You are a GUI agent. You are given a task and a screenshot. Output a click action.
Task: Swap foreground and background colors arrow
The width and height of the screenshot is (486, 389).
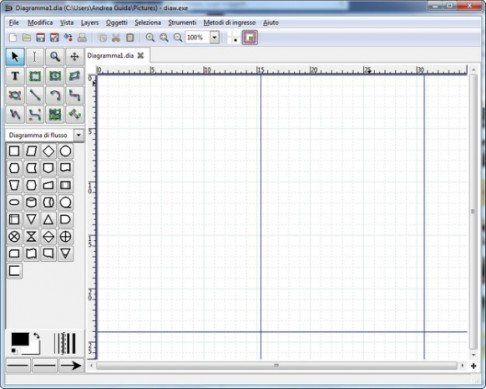tap(36, 336)
